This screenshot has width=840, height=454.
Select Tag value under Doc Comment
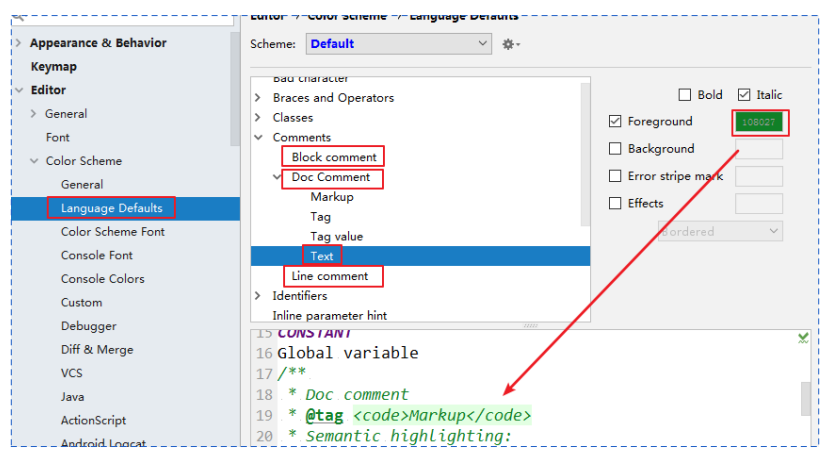click(336, 236)
